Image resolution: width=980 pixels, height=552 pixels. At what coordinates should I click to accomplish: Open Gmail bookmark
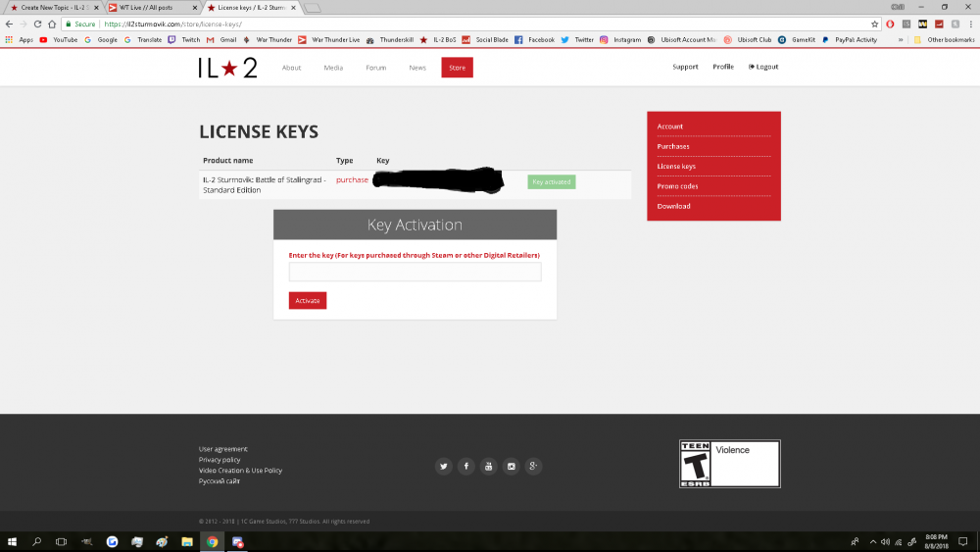tap(221, 39)
